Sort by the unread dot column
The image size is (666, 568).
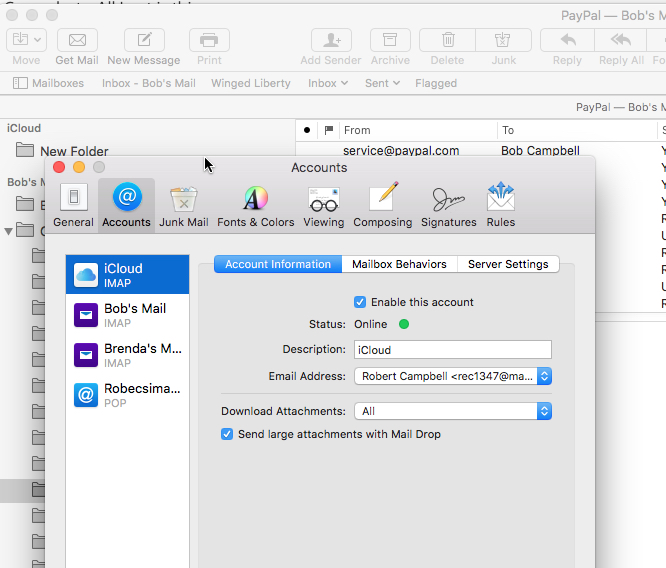tap(307, 130)
